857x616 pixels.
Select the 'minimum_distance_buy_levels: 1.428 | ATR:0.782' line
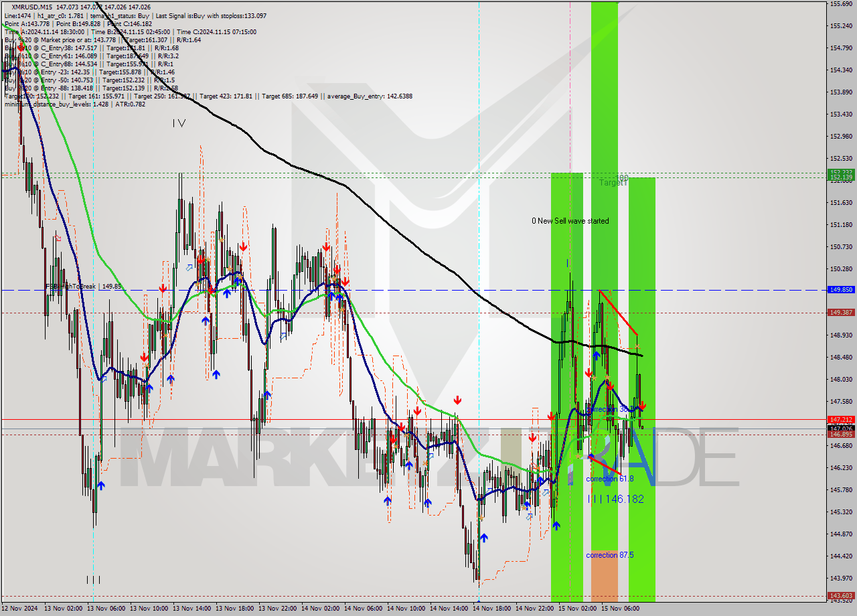[75, 104]
